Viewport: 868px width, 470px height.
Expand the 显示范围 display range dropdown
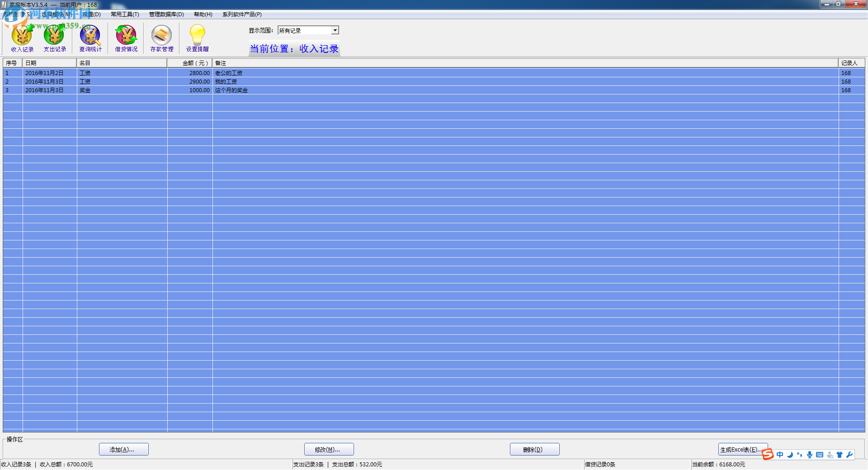[335, 30]
